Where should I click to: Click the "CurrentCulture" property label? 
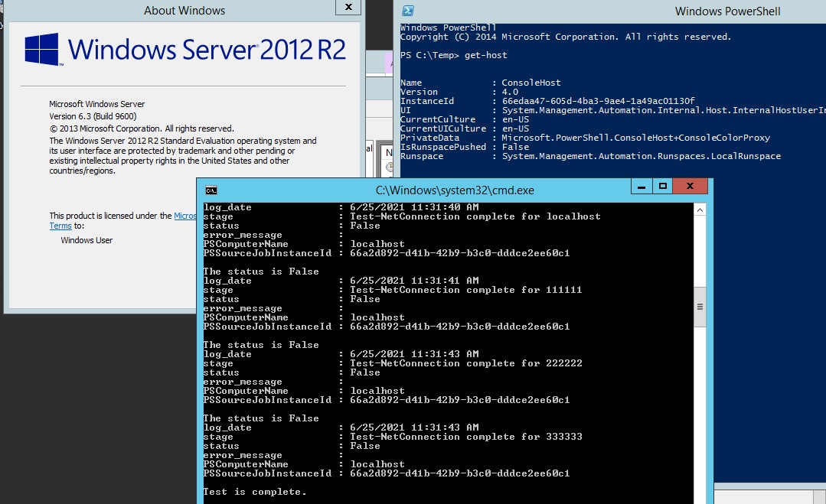point(438,119)
